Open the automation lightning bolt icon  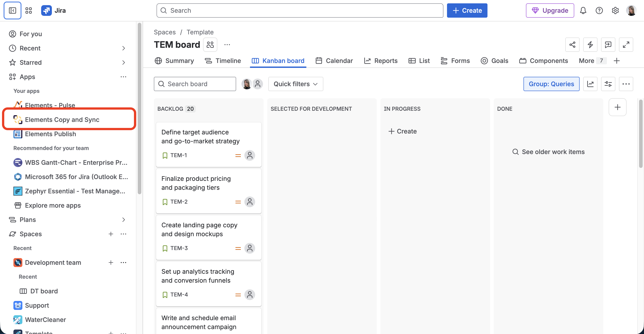tap(590, 45)
